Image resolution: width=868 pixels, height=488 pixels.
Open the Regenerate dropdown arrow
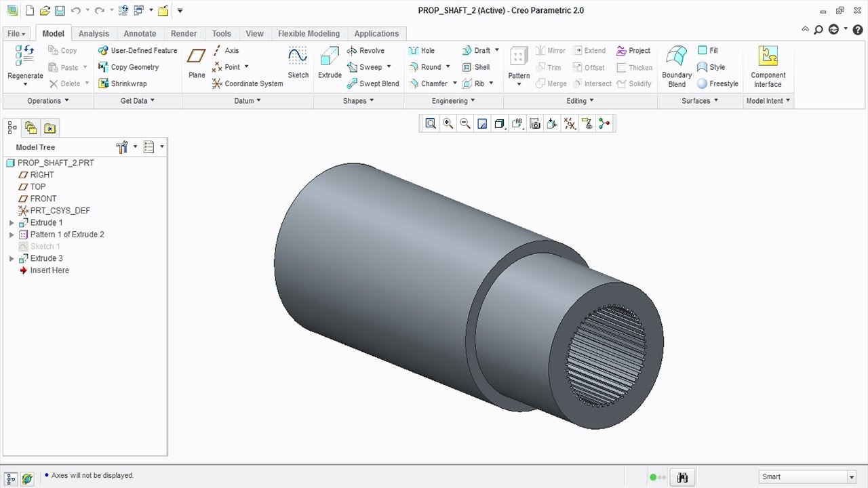coord(26,84)
